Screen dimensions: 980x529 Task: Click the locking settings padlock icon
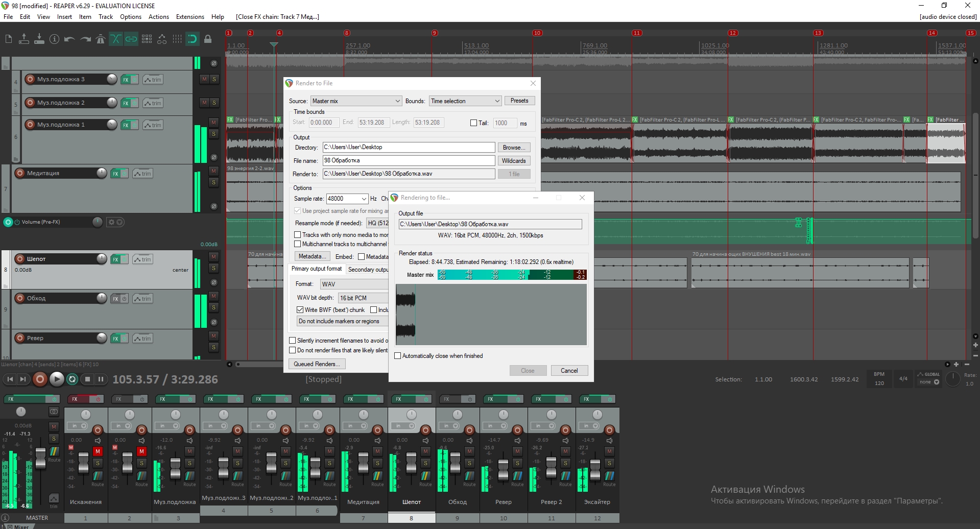point(208,39)
